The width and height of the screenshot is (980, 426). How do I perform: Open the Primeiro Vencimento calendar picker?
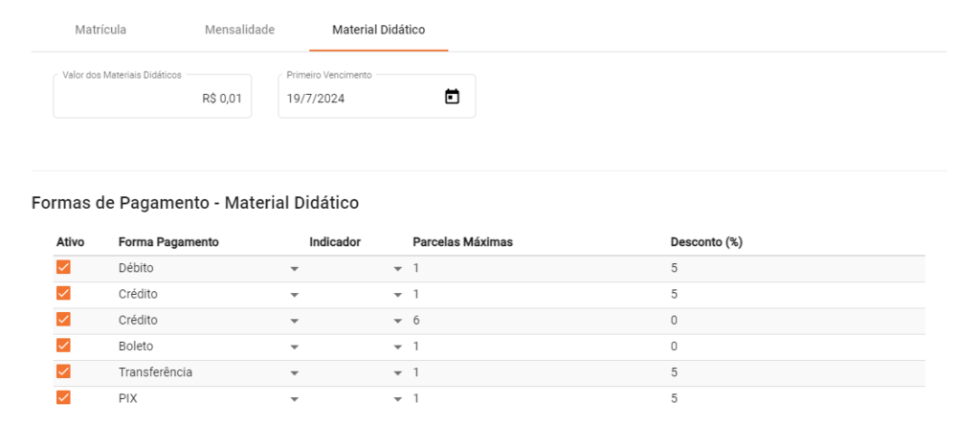[x=453, y=97]
